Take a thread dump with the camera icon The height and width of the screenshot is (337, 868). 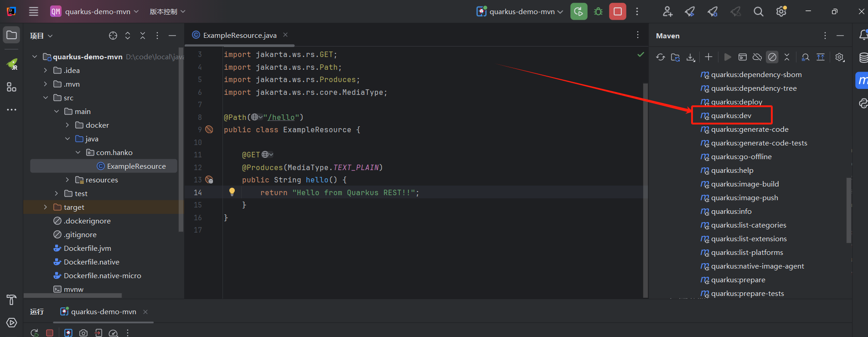pos(83,333)
